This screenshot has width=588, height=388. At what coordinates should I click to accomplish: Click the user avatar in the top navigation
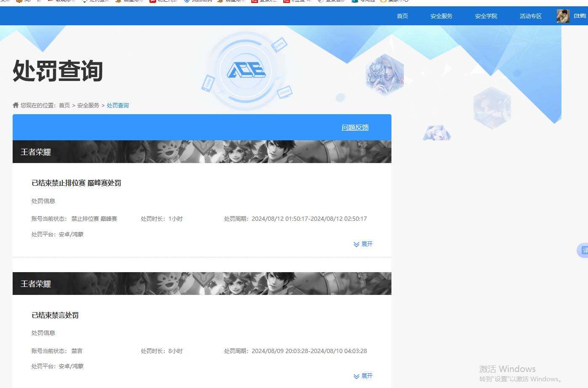point(563,16)
